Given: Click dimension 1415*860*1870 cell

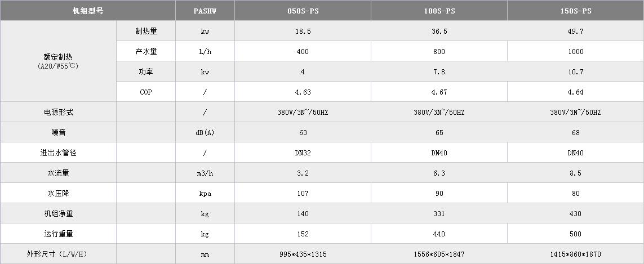Looking at the screenshot, I should (x=575, y=254).
